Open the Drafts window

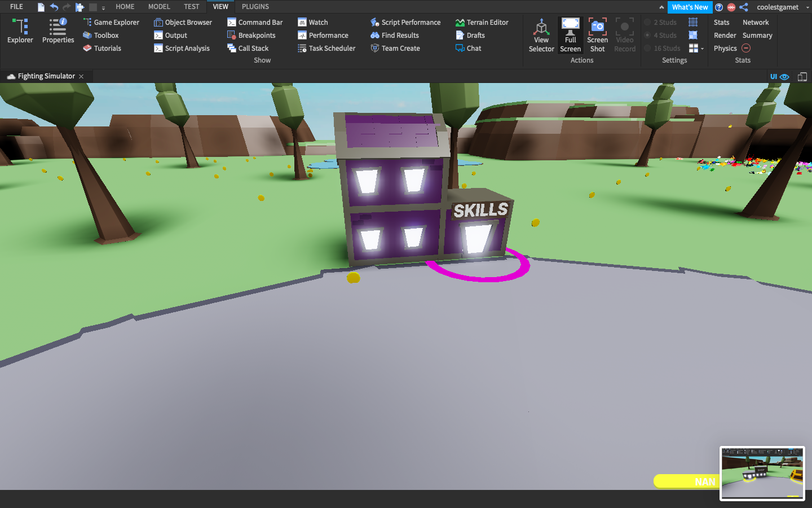pyautogui.click(x=470, y=35)
